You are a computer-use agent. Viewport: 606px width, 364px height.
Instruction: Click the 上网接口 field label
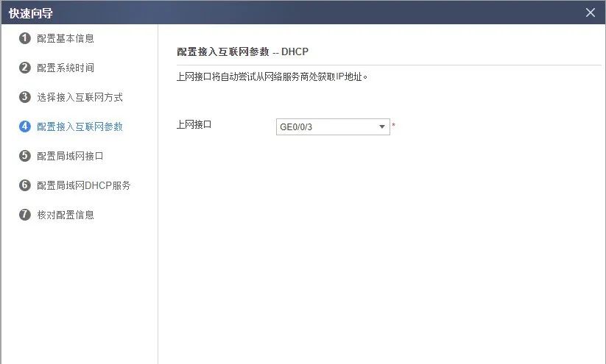pos(194,125)
